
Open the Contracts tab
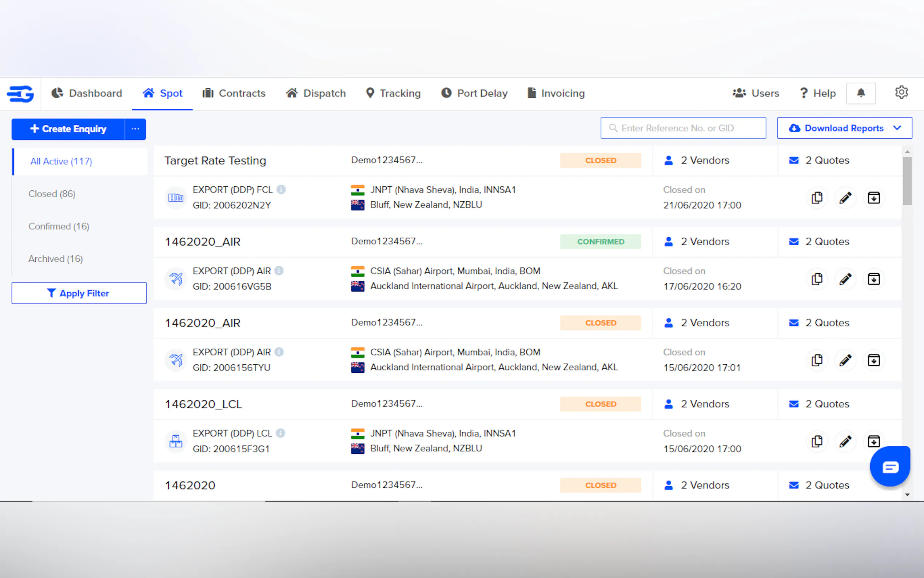click(234, 93)
